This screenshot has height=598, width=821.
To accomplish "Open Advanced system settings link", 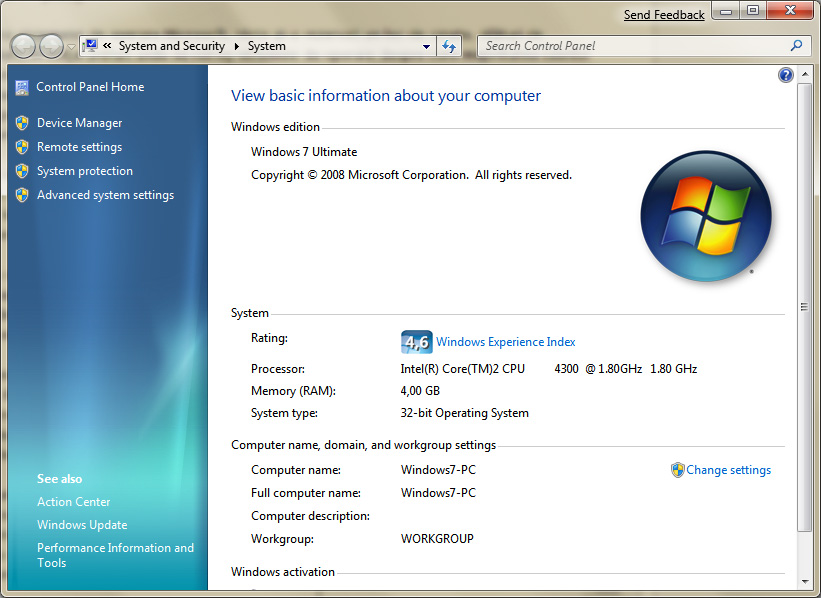I will [x=105, y=195].
